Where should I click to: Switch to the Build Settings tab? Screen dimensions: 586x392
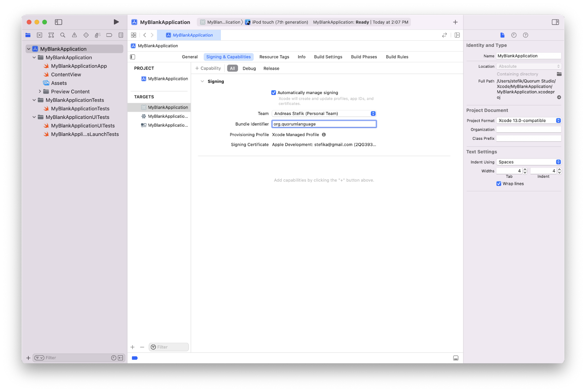tap(328, 57)
